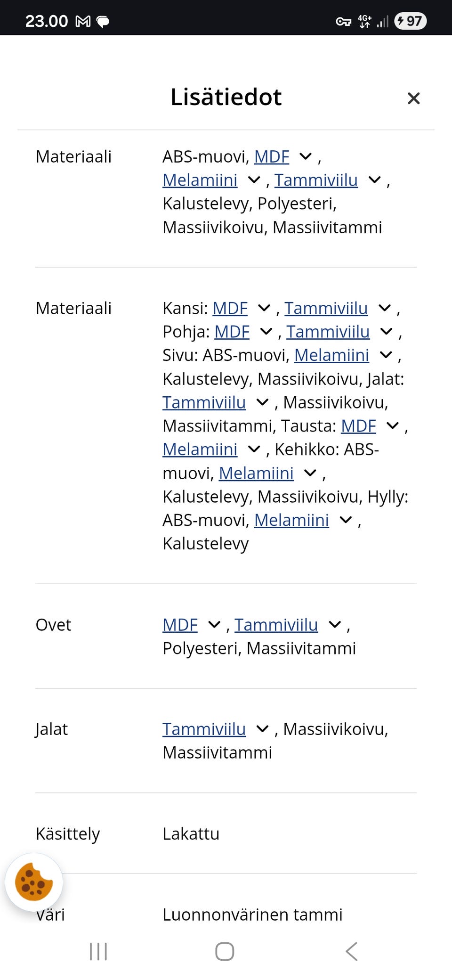
Task: Expand the chevron after MDF in first Materiaali row
Action: point(306,156)
